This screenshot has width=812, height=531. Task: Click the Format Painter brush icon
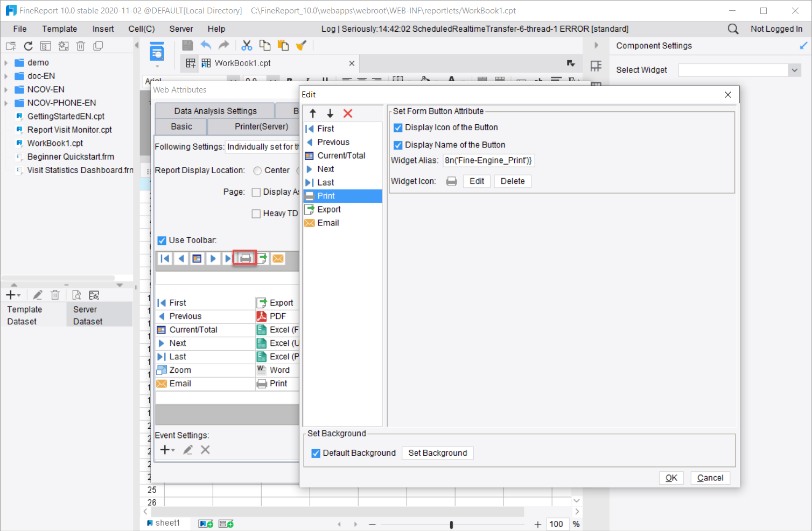coord(301,45)
